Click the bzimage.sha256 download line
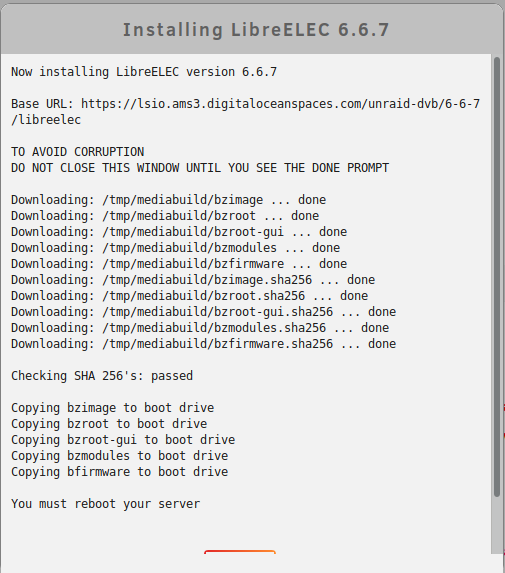The height and width of the screenshot is (573, 505). pos(193,280)
